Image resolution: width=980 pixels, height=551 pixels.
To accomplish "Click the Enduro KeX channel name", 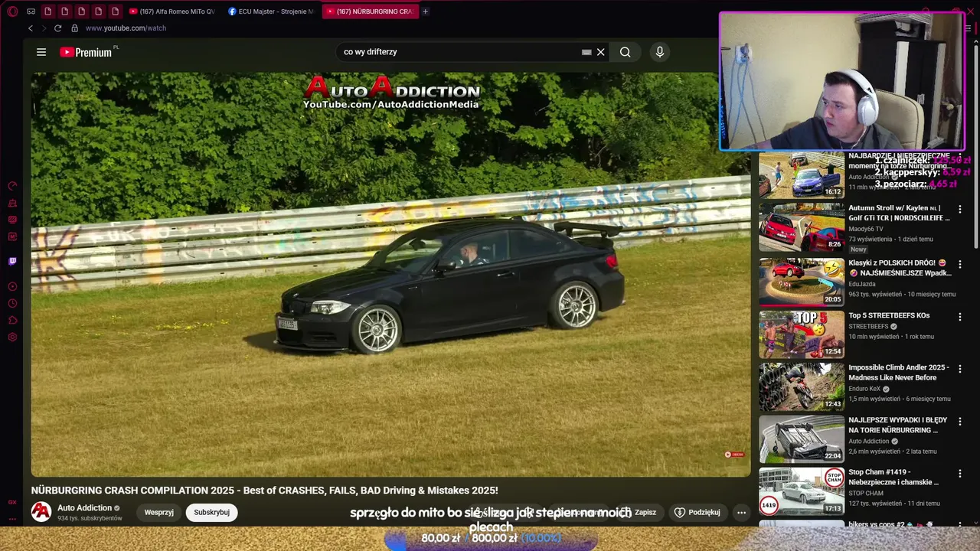I will [864, 389].
